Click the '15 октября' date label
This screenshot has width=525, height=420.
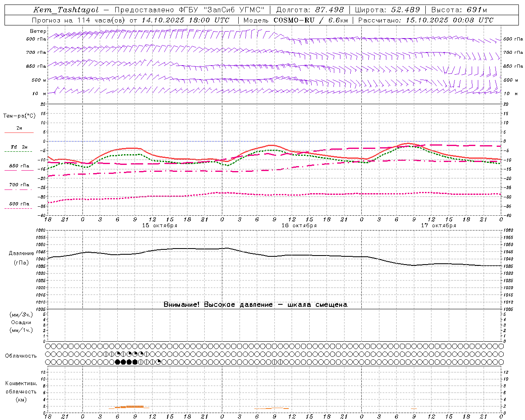(160, 226)
